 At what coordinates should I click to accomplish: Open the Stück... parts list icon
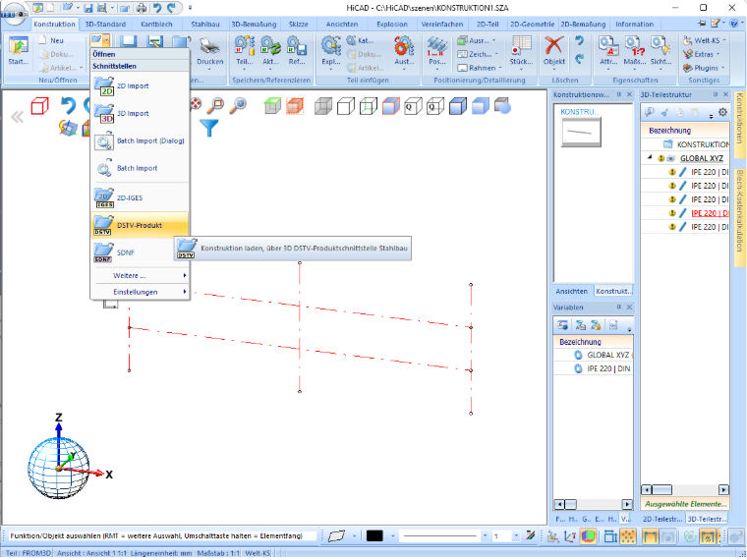tap(521, 52)
